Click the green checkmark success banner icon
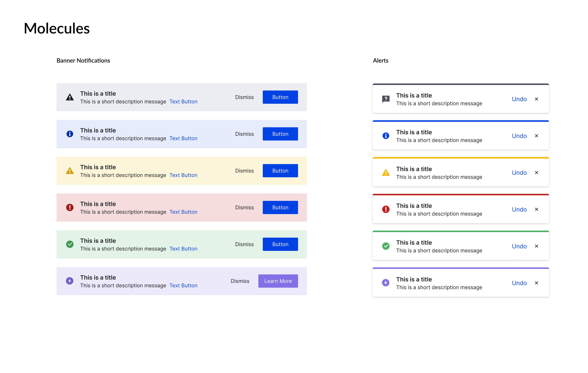 tap(70, 244)
